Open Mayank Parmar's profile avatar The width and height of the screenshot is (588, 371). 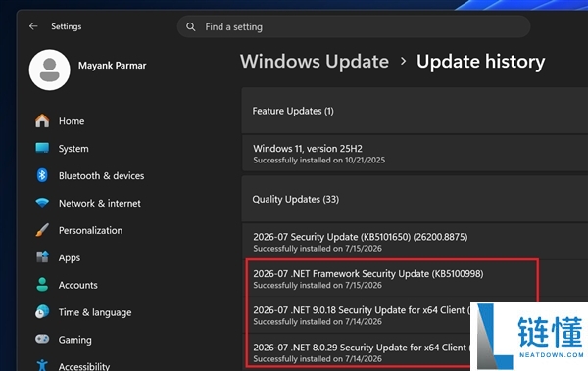[x=50, y=70]
